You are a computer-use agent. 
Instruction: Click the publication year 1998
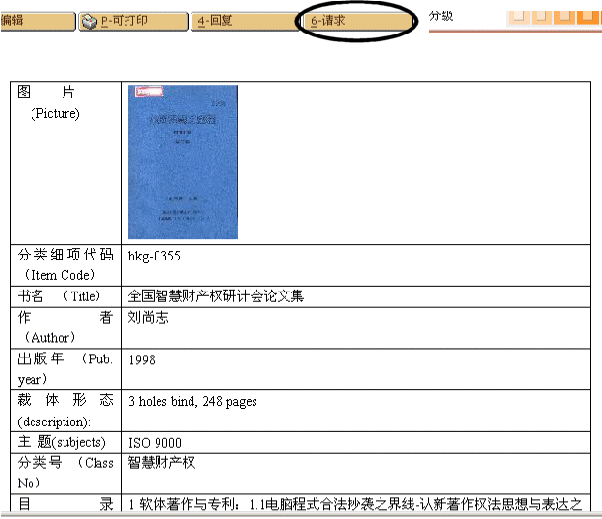(x=142, y=359)
